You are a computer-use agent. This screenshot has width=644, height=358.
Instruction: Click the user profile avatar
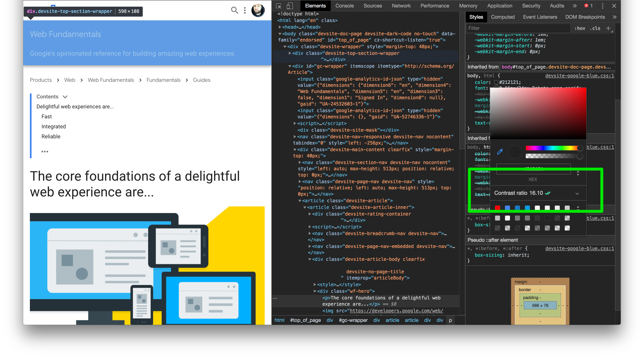coord(258,10)
